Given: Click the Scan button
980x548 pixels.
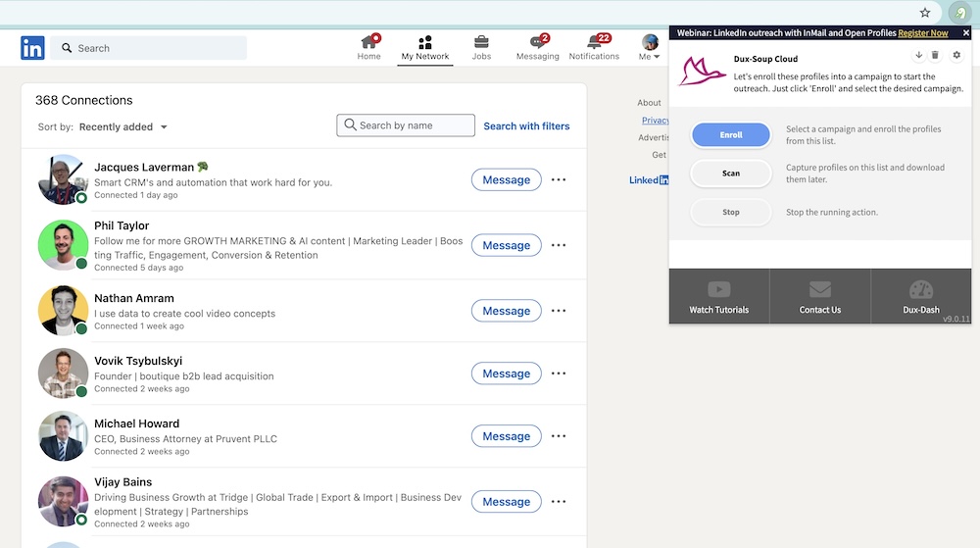Looking at the screenshot, I should tap(731, 174).
